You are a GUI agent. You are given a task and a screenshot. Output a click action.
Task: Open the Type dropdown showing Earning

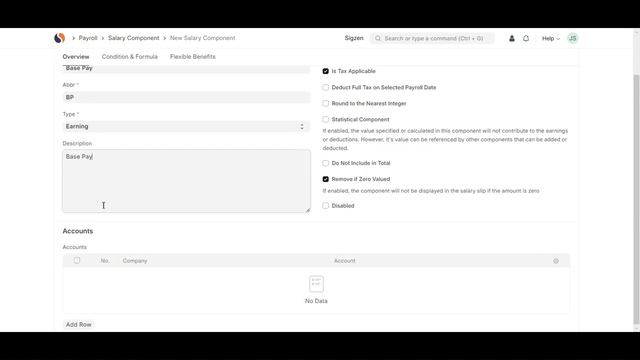pyautogui.click(x=186, y=127)
